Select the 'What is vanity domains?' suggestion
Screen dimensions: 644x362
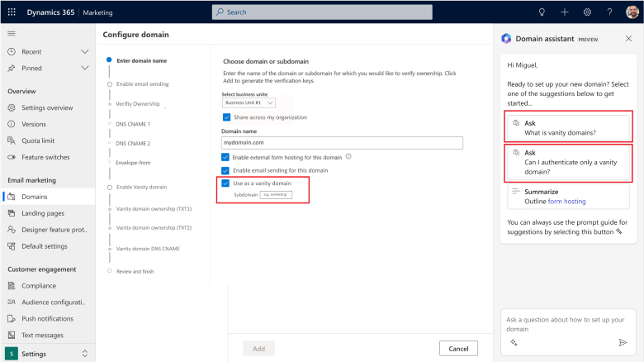567,126
